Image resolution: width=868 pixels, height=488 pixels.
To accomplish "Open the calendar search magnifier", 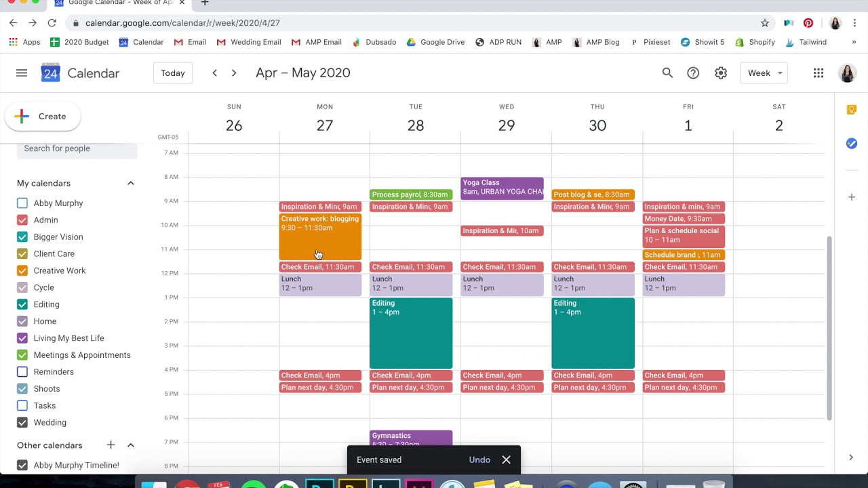I will [667, 73].
